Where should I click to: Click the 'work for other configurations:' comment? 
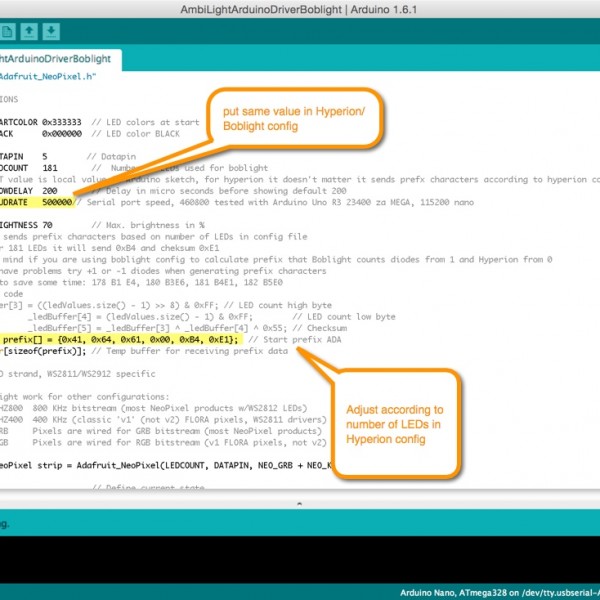click(84, 397)
